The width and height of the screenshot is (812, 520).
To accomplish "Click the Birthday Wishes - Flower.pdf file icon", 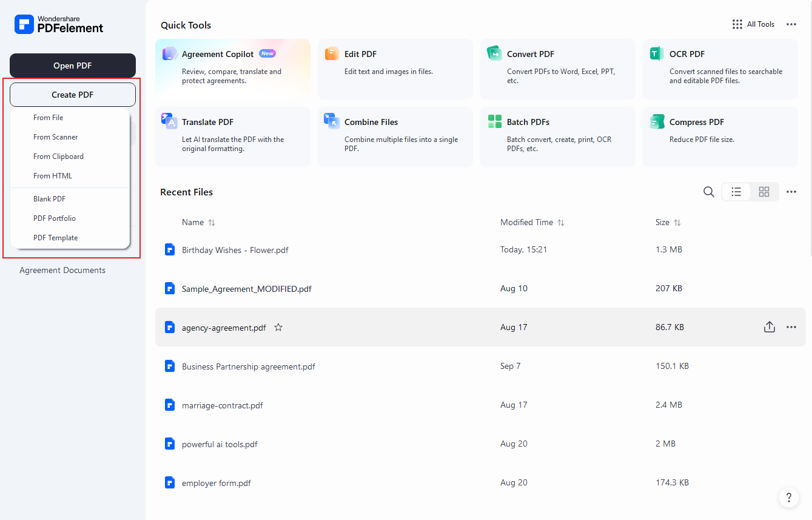I will tap(170, 249).
